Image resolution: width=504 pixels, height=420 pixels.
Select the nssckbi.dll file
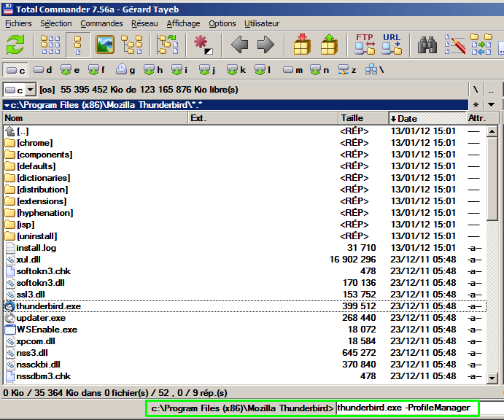pyautogui.click(x=245, y=365)
